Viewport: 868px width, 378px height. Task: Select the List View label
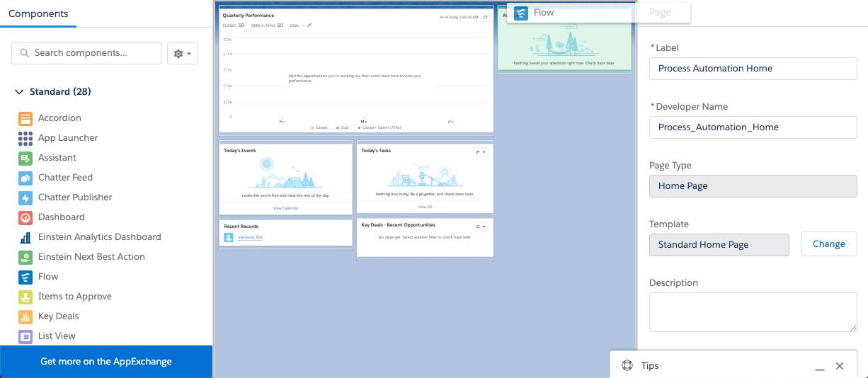pyautogui.click(x=57, y=336)
